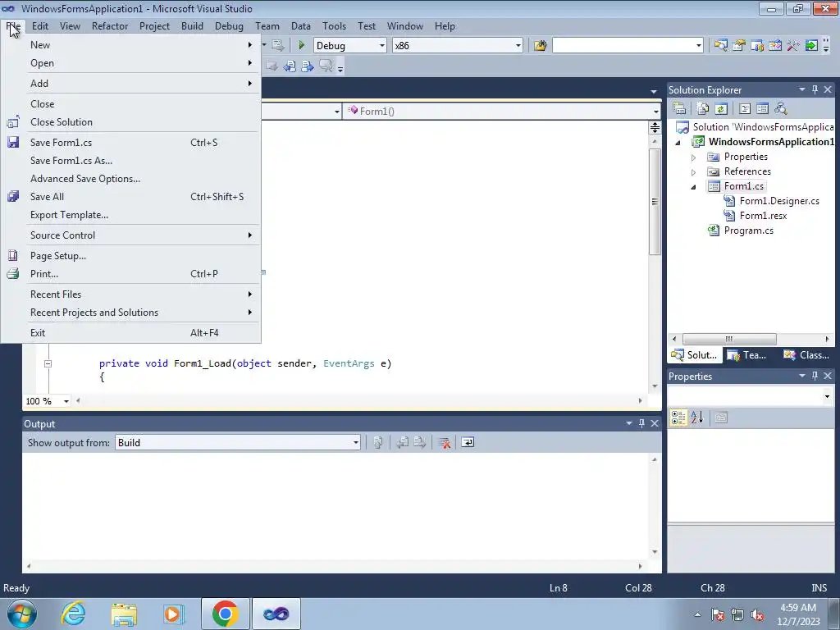Viewport: 840px width, 630px height.
Task: Click the View Class Diagram icon
Action: tap(781, 108)
